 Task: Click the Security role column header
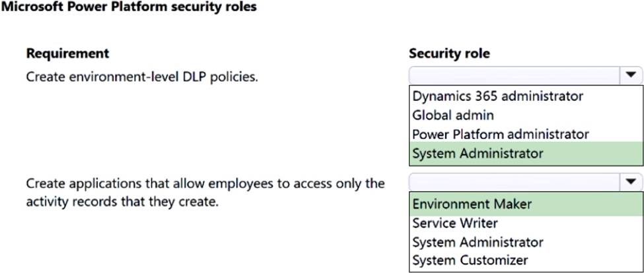point(449,53)
